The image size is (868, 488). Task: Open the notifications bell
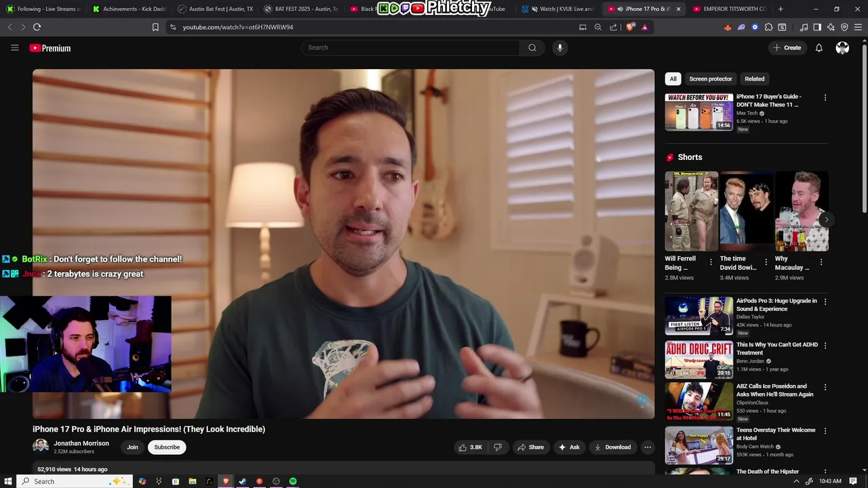pos(819,47)
